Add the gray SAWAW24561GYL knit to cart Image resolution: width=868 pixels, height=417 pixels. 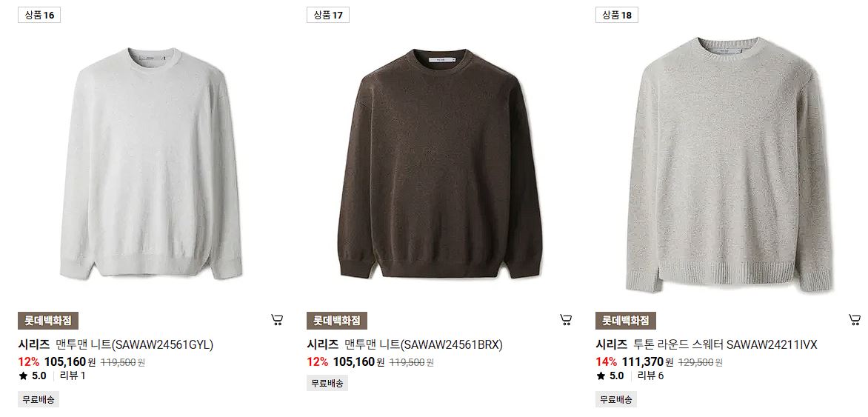(x=277, y=319)
